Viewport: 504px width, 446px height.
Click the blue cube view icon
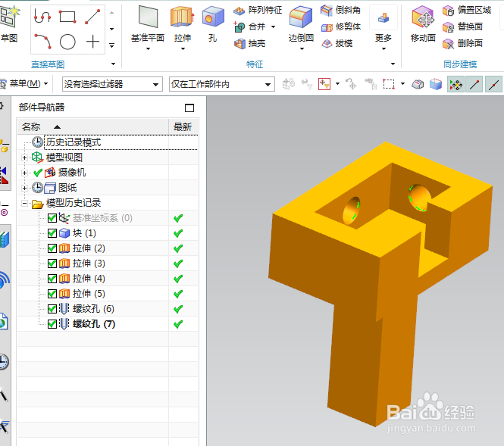pos(436,85)
